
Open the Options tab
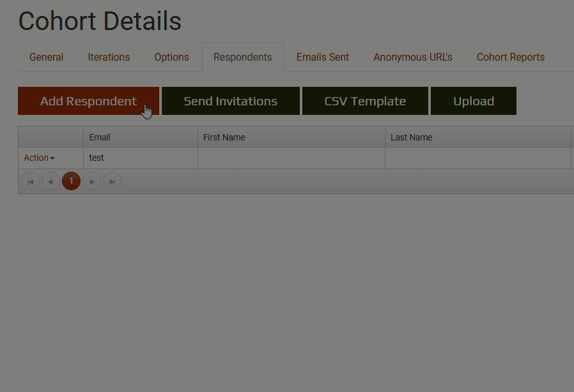pyautogui.click(x=171, y=57)
